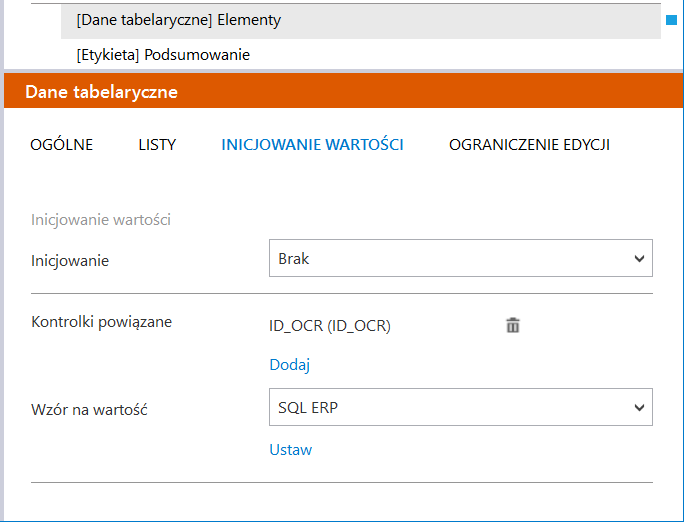Image resolution: width=685 pixels, height=522 pixels.
Task: Delete the ID_OCR linked control via trash icon
Action: (x=513, y=325)
